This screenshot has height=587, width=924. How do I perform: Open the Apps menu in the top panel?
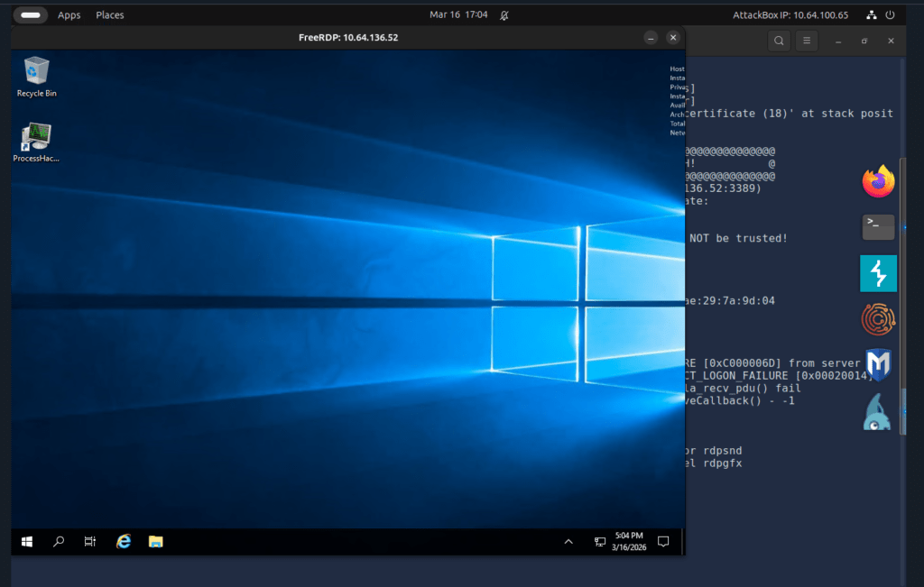click(x=69, y=15)
